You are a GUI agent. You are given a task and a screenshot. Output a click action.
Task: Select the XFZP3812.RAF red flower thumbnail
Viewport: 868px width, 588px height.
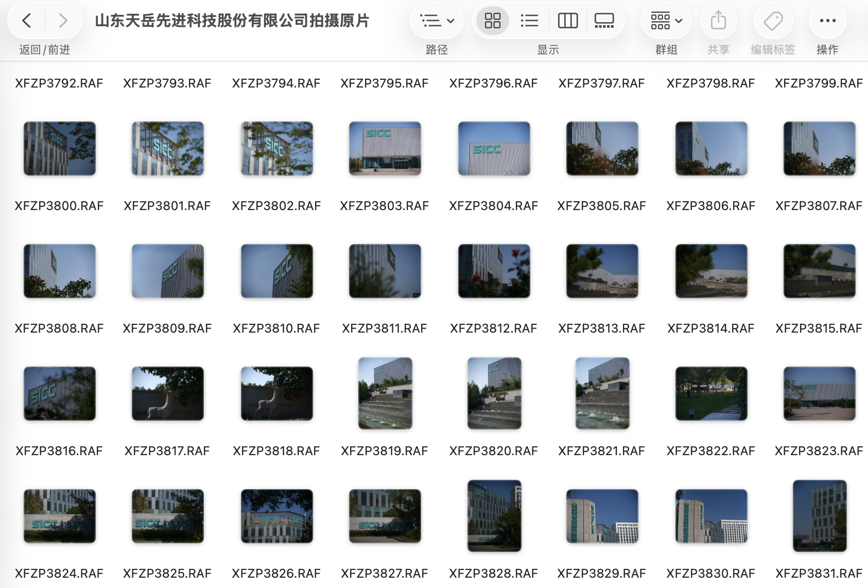(x=494, y=271)
